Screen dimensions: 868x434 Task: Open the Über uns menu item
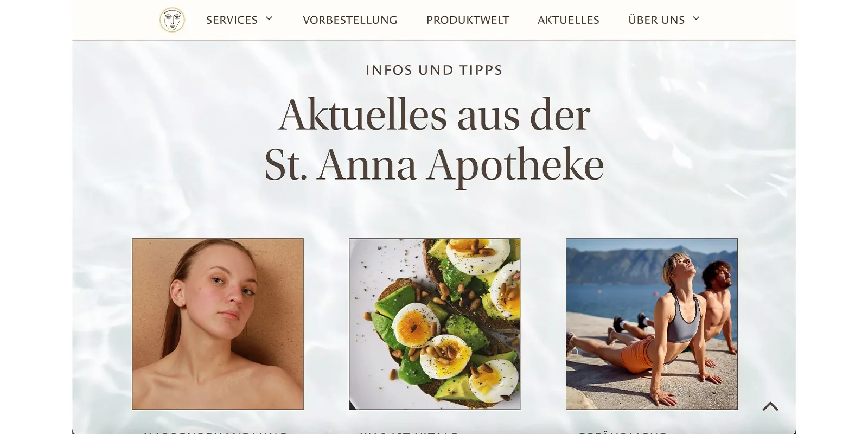(656, 20)
